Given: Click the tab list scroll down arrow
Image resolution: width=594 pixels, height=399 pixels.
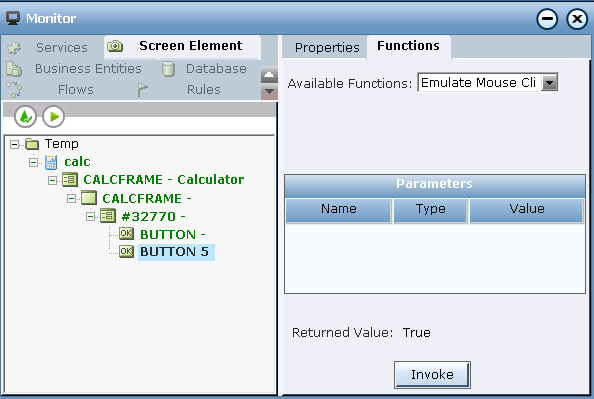Looking at the screenshot, I should [x=269, y=91].
